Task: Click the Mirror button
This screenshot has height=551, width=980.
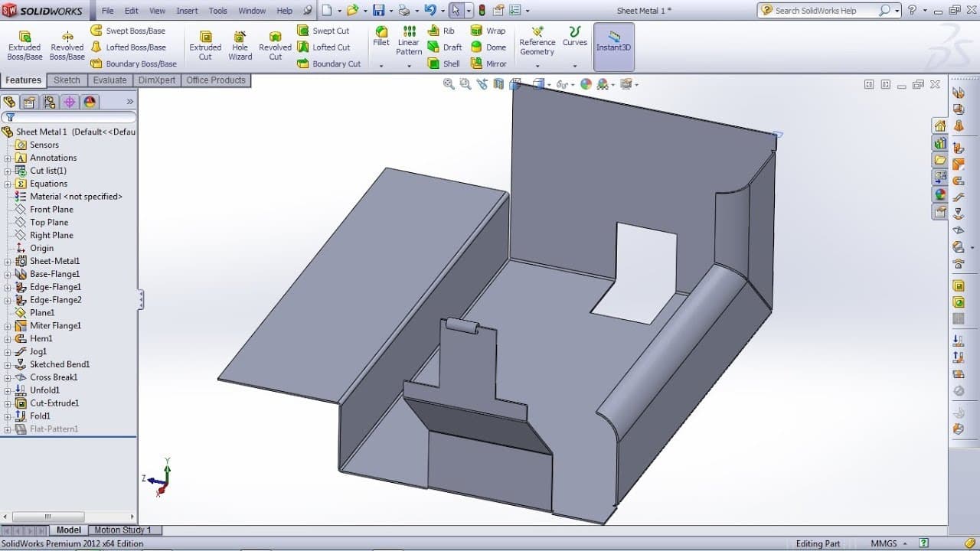Action: click(488, 64)
